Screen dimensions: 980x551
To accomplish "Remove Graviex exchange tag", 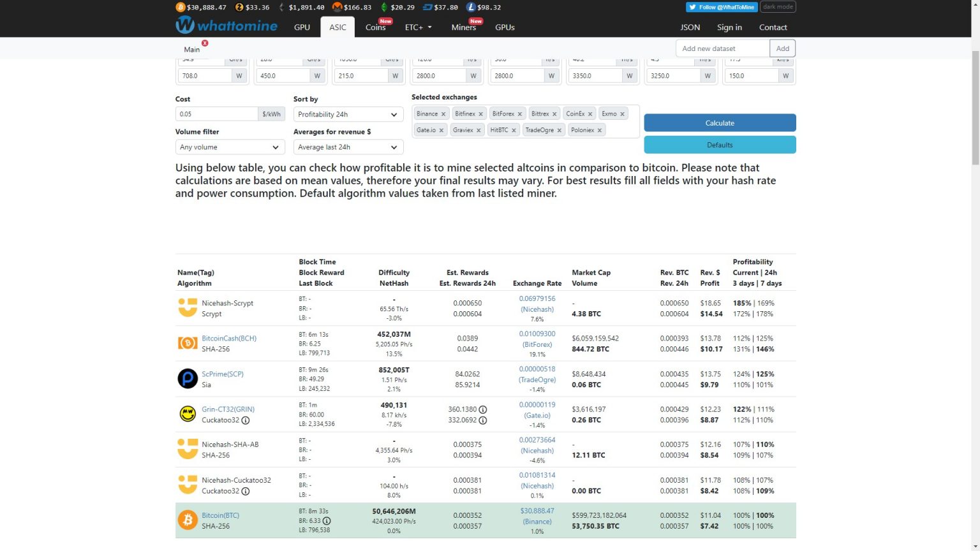I will (x=479, y=130).
